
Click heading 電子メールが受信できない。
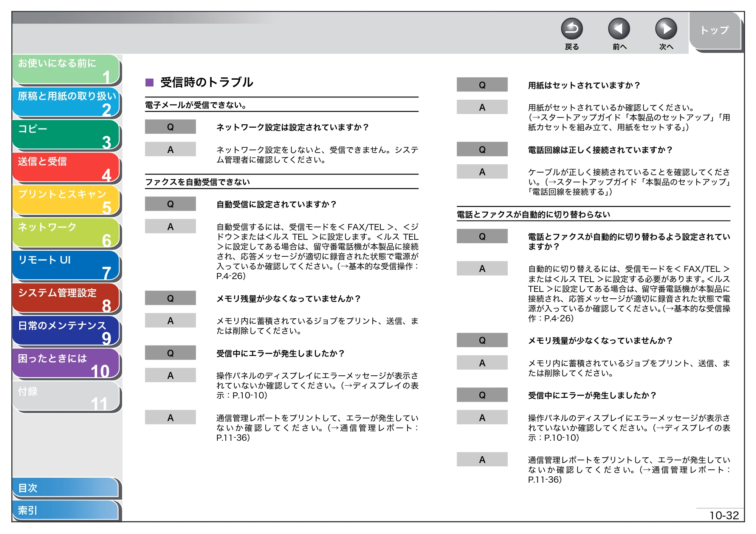(x=196, y=105)
